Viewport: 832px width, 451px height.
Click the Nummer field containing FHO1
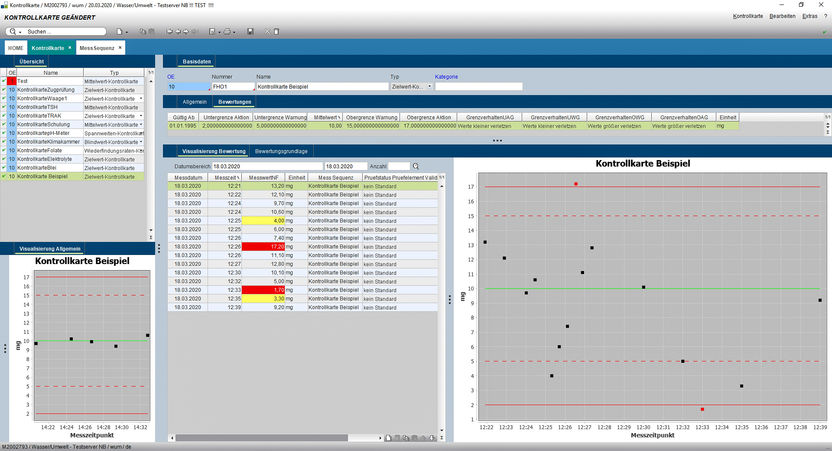233,86
